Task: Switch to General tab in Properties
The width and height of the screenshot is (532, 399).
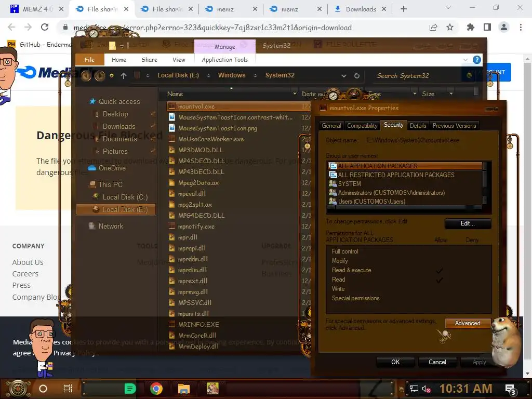Action: pos(331,126)
